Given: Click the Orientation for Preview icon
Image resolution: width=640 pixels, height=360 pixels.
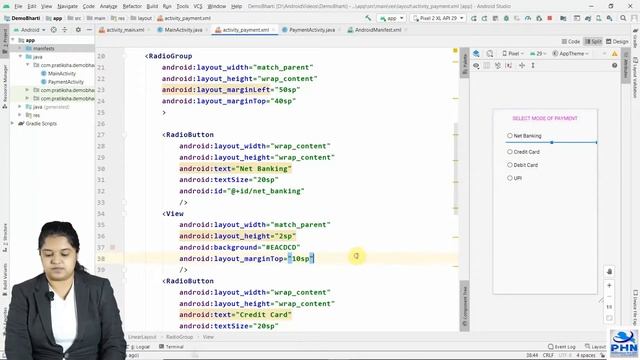Looking at the screenshot, I should coord(490,53).
